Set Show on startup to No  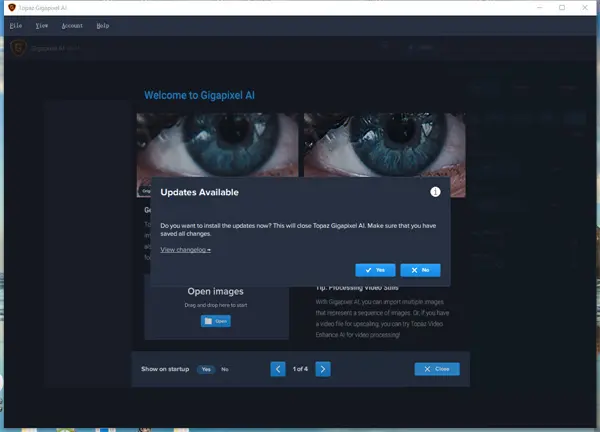click(225, 369)
